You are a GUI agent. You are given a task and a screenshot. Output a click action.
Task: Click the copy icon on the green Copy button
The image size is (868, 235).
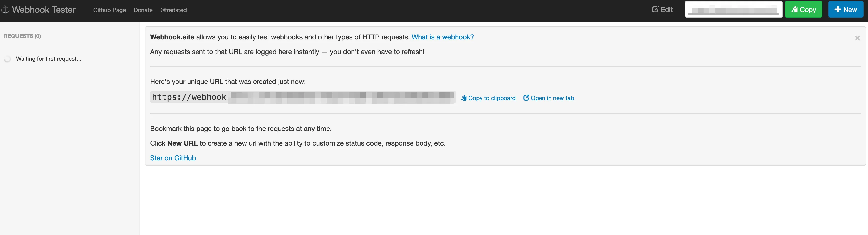(795, 10)
